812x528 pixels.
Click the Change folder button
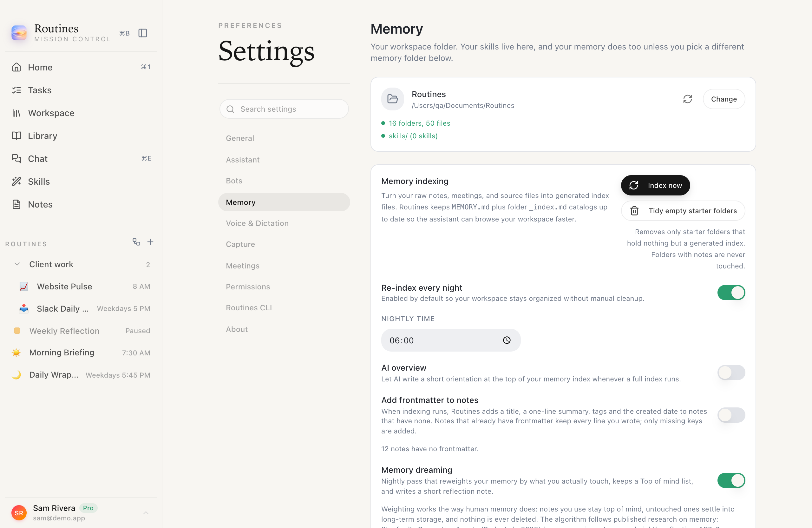pos(724,99)
